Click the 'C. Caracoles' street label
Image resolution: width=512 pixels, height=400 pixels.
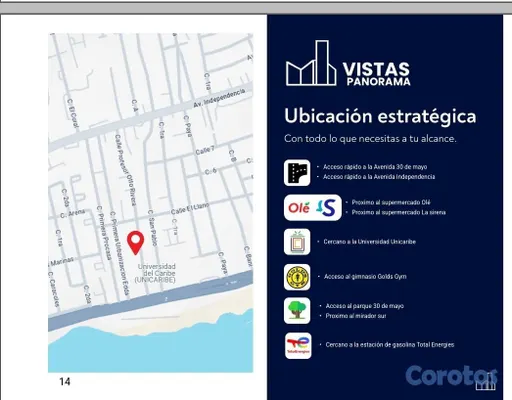[x=53, y=290]
